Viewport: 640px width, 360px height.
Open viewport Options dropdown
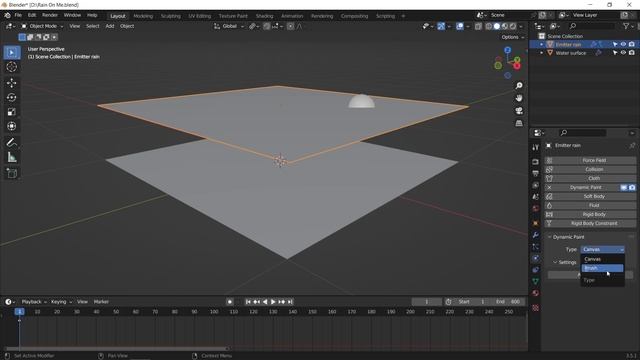point(513,37)
